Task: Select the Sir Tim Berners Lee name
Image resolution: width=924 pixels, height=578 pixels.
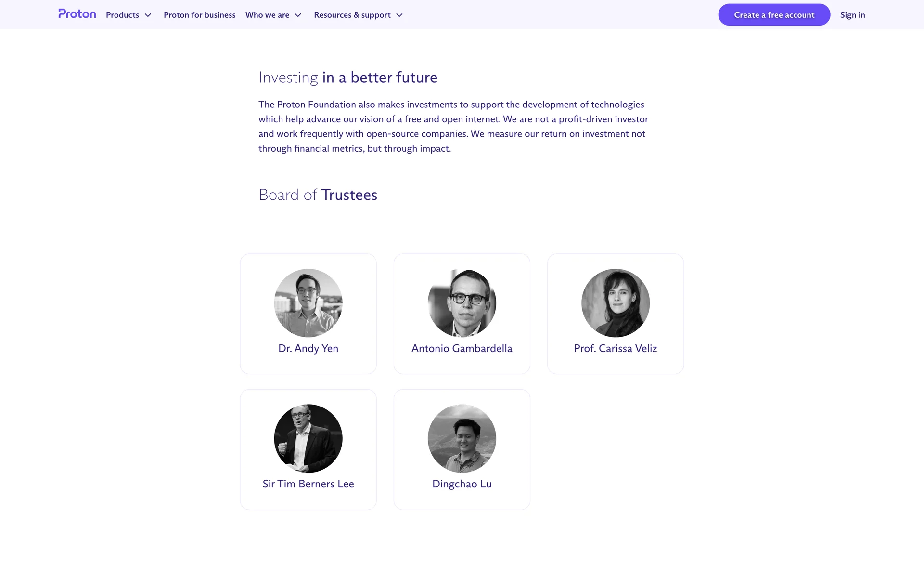Action: (x=308, y=484)
